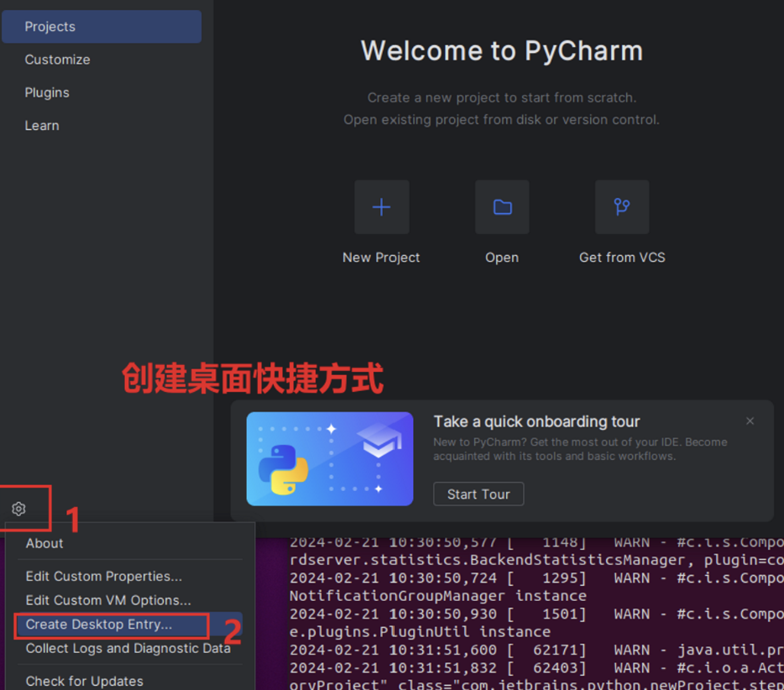Click terminal line 'NotificationGroupManager instance'
Viewport: 784px width, 690px height.
pyautogui.click(x=438, y=596)
